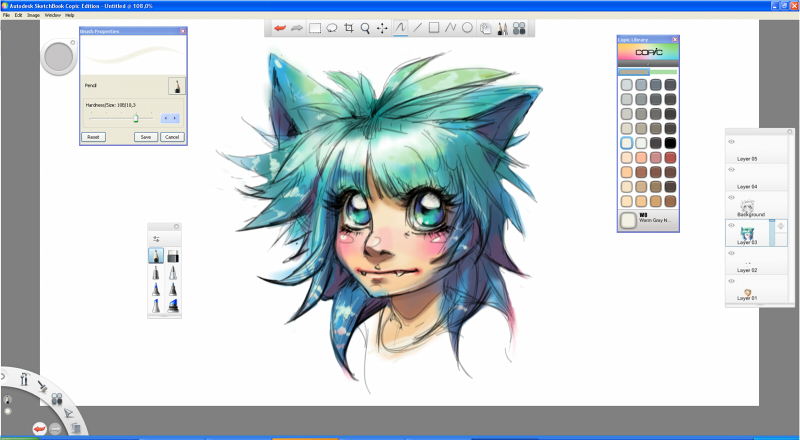Select the Layer 01 thumbnail
800x440 pixels.
[747, 293]
